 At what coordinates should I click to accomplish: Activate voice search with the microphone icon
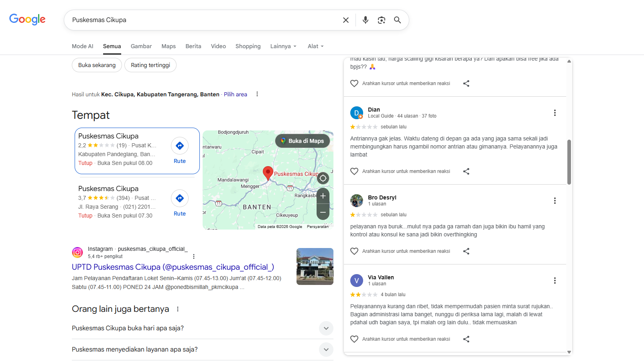coord(365,20)
